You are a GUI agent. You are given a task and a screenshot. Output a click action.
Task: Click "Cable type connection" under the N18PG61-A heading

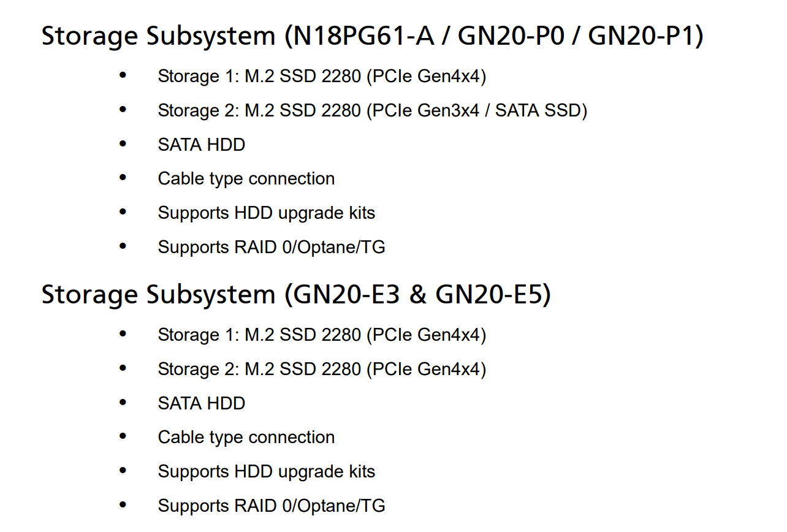pyautogui.click(x=246, y=178)
